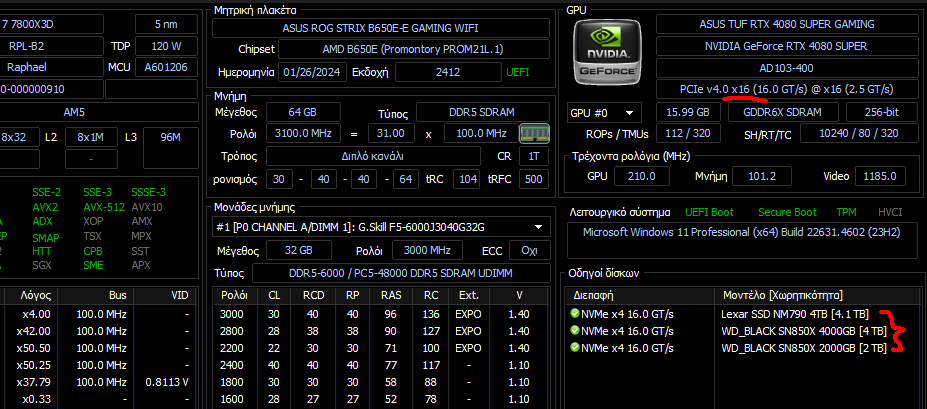The height and width of the screenshot is (409, 927).
Task: Click the GDDR6X SDRAM field
Action: click(x=783, y=112)
